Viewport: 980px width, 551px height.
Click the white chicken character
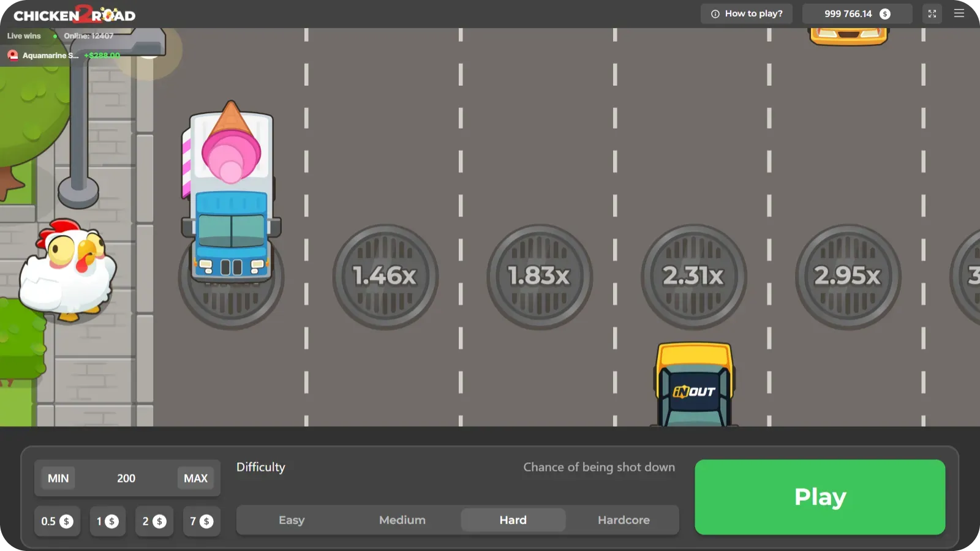coord(67,269)
